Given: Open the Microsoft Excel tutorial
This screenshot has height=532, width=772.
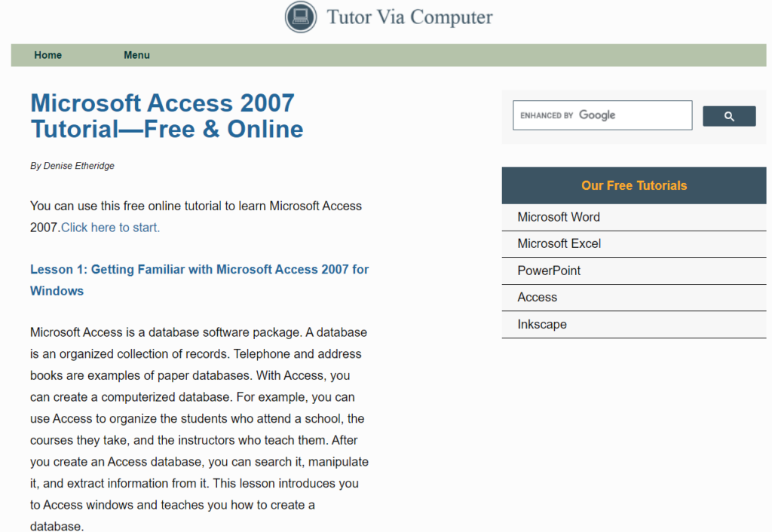Looking at the screenshot, I should (559, 243).
